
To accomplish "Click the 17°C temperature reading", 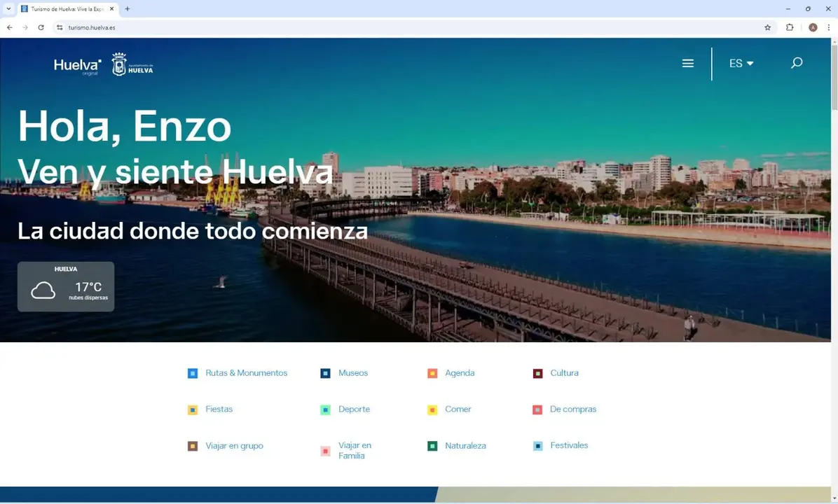I will [88, 287].
